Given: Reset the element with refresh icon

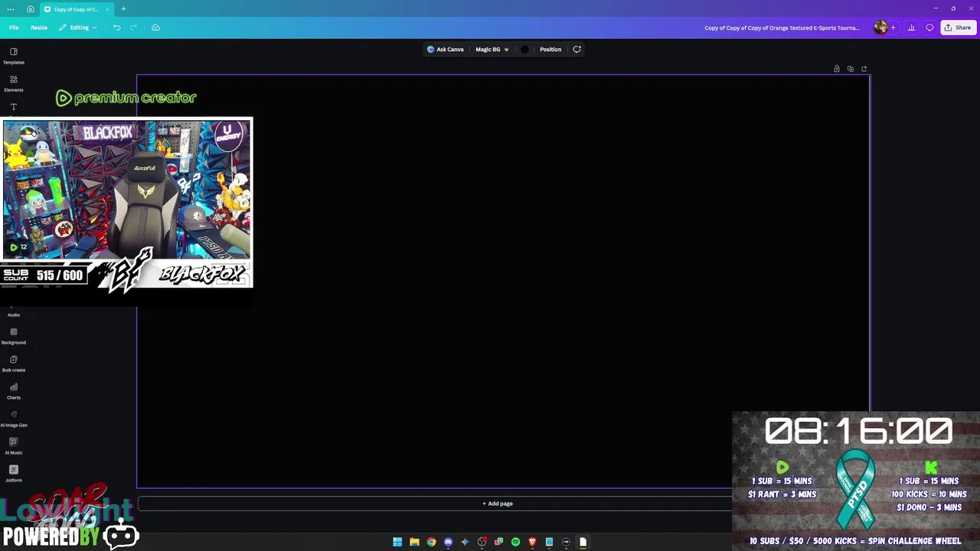Looking at the screenshot, I should [577, 49].
